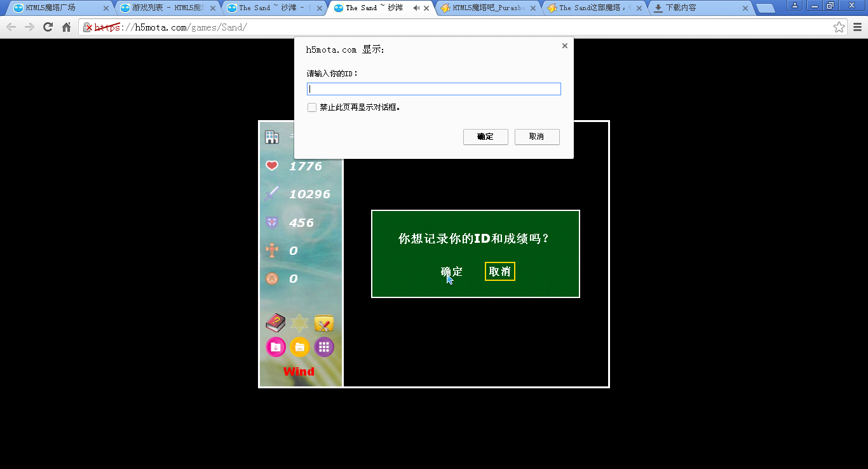Screen dimensions: 868x469
Task: Click the six-pointed star fly icon
Action: [299, 323]
